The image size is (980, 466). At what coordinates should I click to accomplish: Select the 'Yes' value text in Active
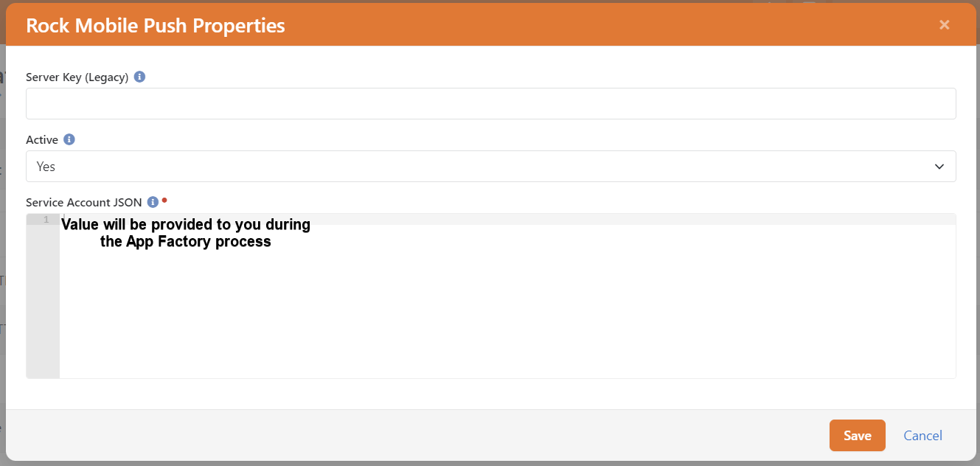click(46, 167)
